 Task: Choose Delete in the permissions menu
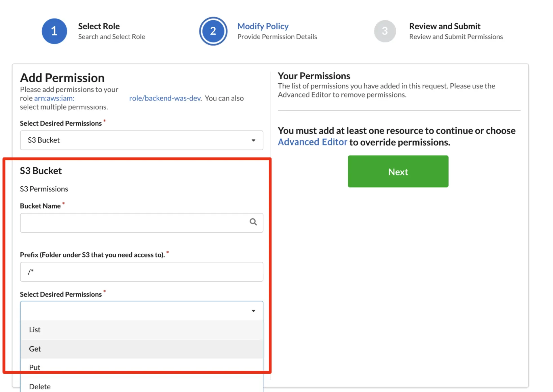[x=40, y=387]
